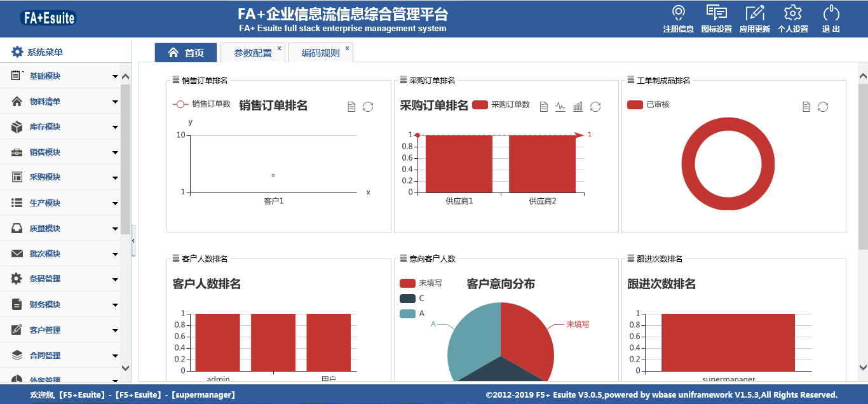The image size is (868, 404).
Task: Open the 客户管理 menu item
Action: pyautogui.click(x=60, y=330)
